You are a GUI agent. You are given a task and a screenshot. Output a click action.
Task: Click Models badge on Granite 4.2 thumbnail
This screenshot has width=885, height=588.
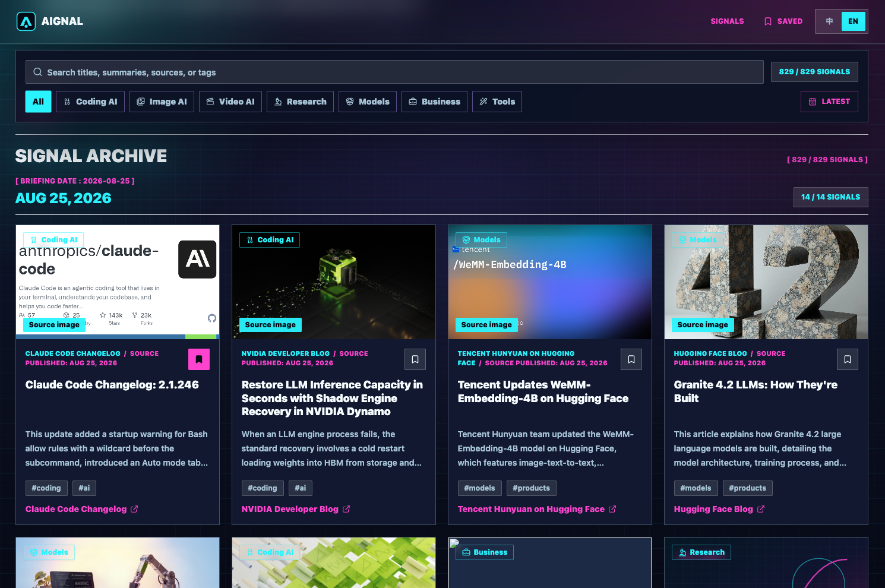697,240
